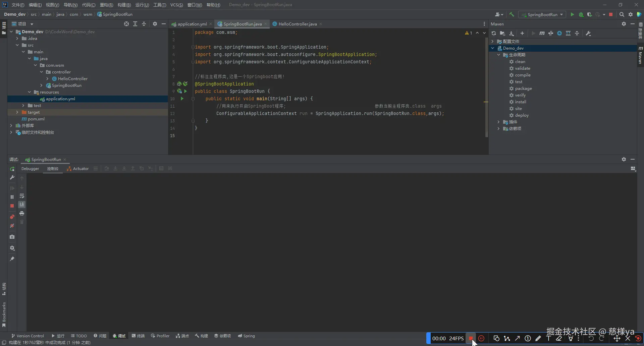Click the camera thread dump icon
This screenshot has width=644, height=346.
click(12, 237)
